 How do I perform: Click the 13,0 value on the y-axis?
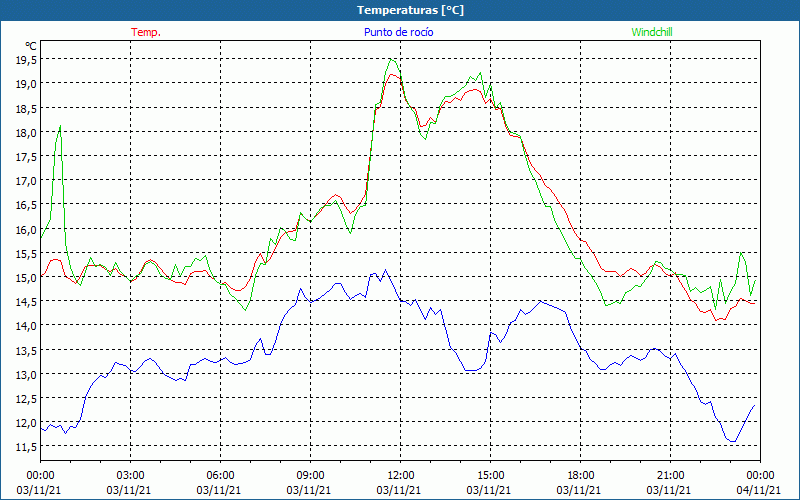coord(26,374)
